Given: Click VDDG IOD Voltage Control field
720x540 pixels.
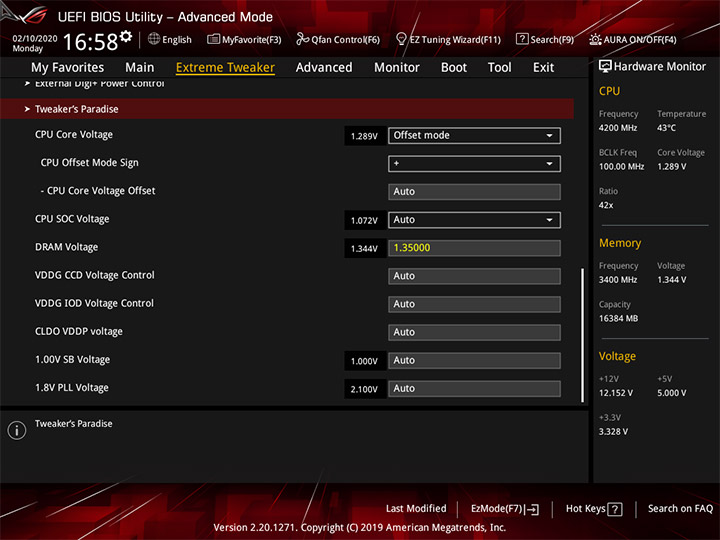Looking at the screenshot, I should tap(474, 304).
